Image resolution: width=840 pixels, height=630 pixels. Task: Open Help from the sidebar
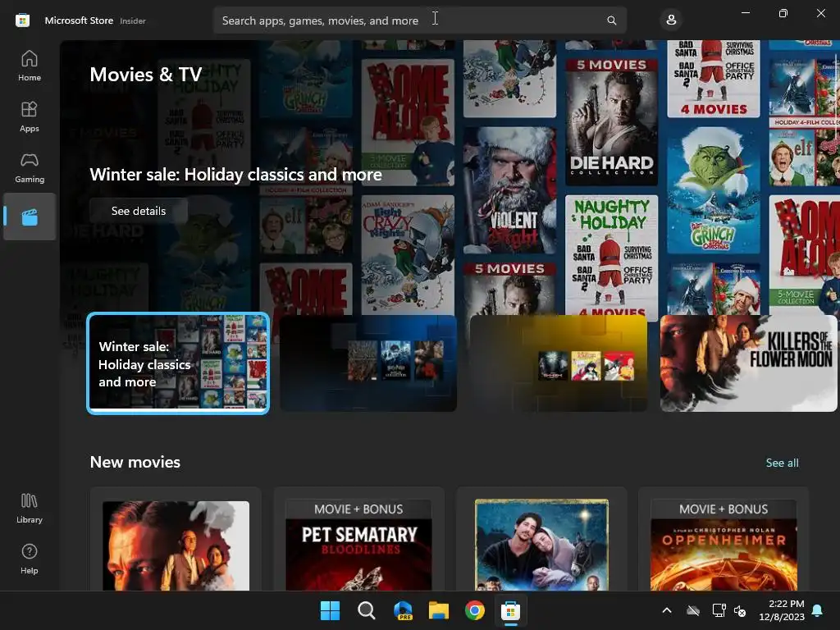30,559
